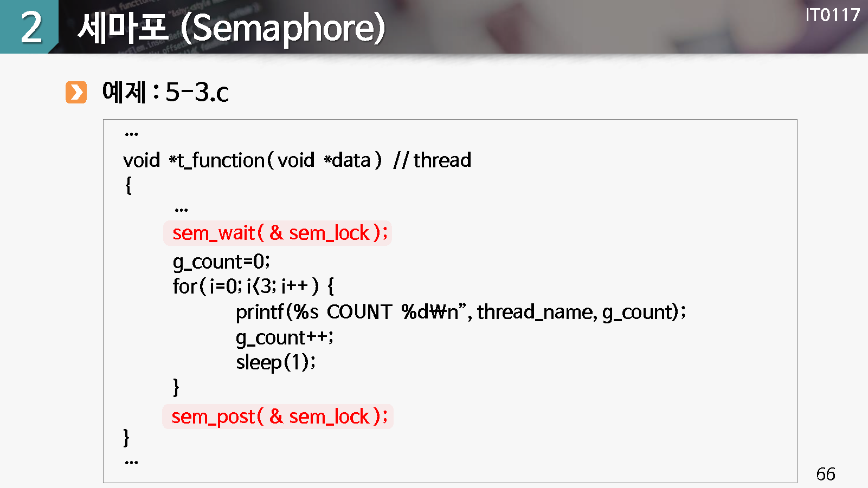This screenshot has width=868, height=488.
Task: Click the orange chevron bullet icon
Action: click(x=76, y=92)
